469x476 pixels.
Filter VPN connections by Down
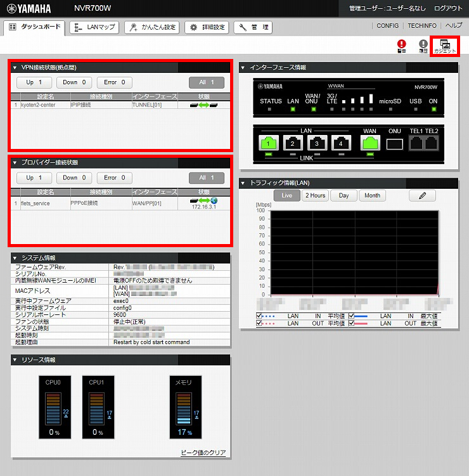tap(74, 82)
